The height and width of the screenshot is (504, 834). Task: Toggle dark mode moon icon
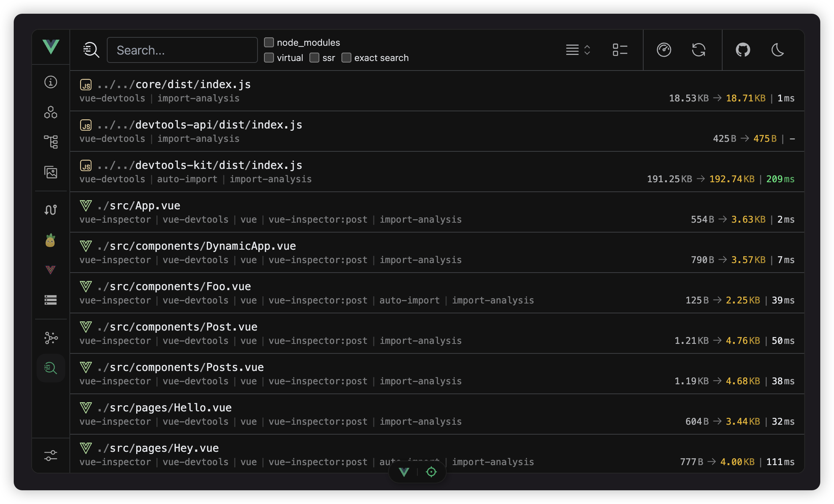(x=778, y=50)
